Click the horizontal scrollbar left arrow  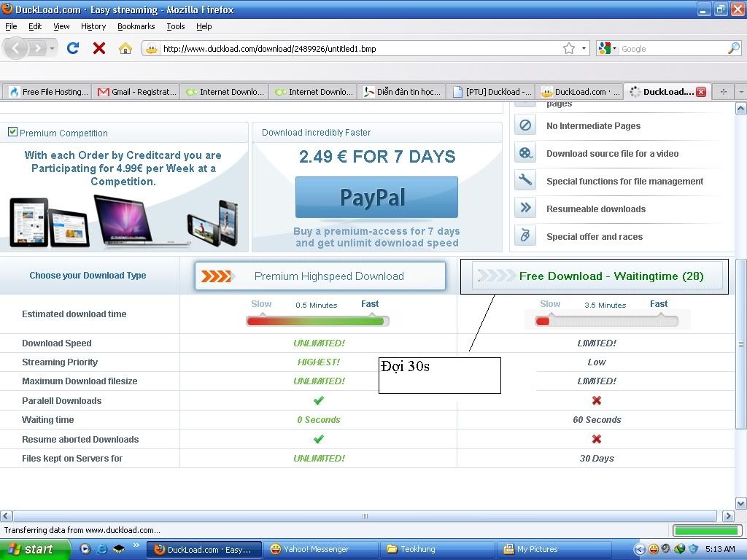click(x=6, y=516)
